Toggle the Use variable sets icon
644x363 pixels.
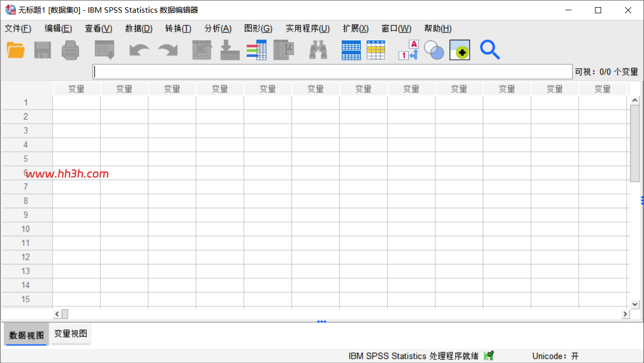click(x=434, y=50)
